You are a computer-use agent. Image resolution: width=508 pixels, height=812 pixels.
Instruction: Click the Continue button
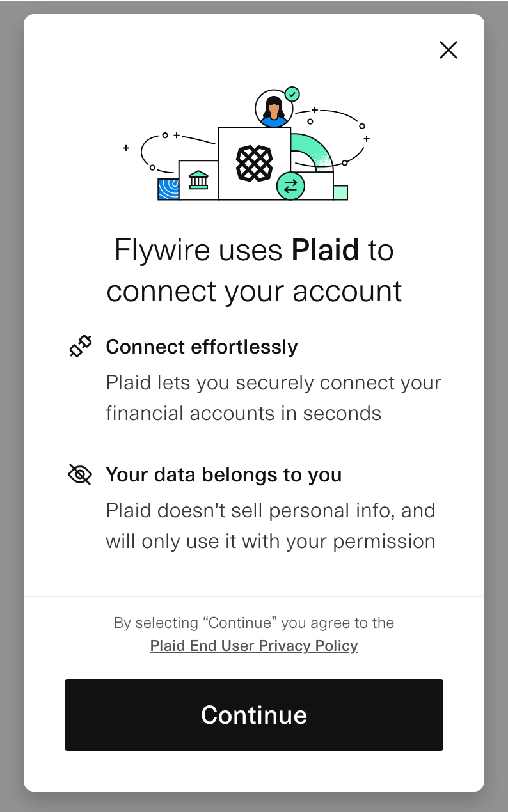(254, 714)
